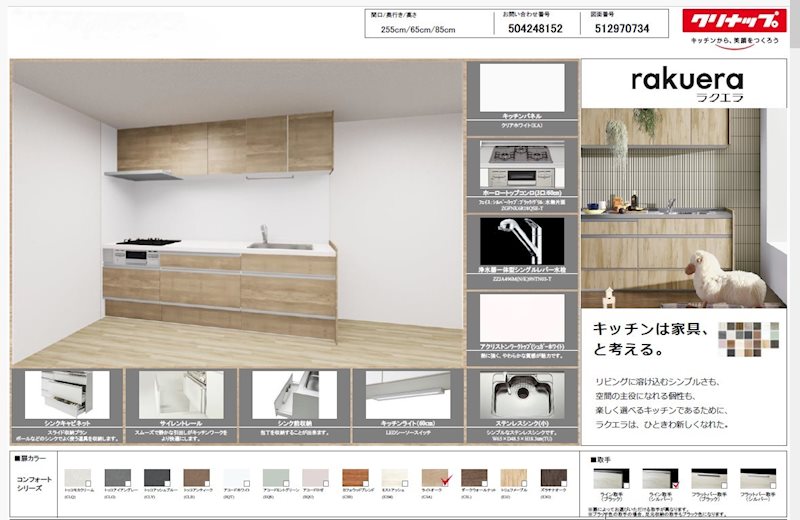Click the 図面番号 label
800x520 pixels.
pyautogui.click(x=602, y=14)
